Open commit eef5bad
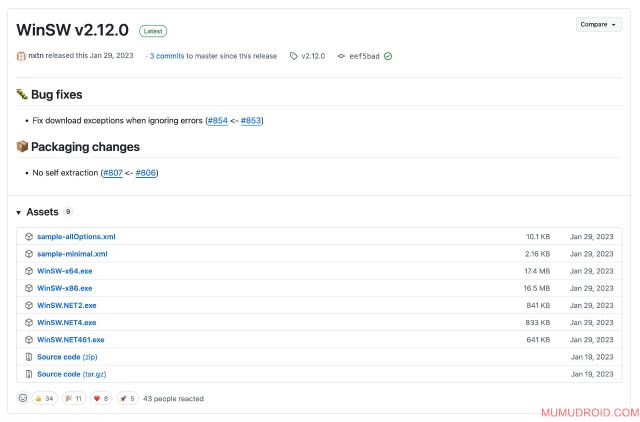Viewport: 640px width, 422px height. tap(364, 56)
